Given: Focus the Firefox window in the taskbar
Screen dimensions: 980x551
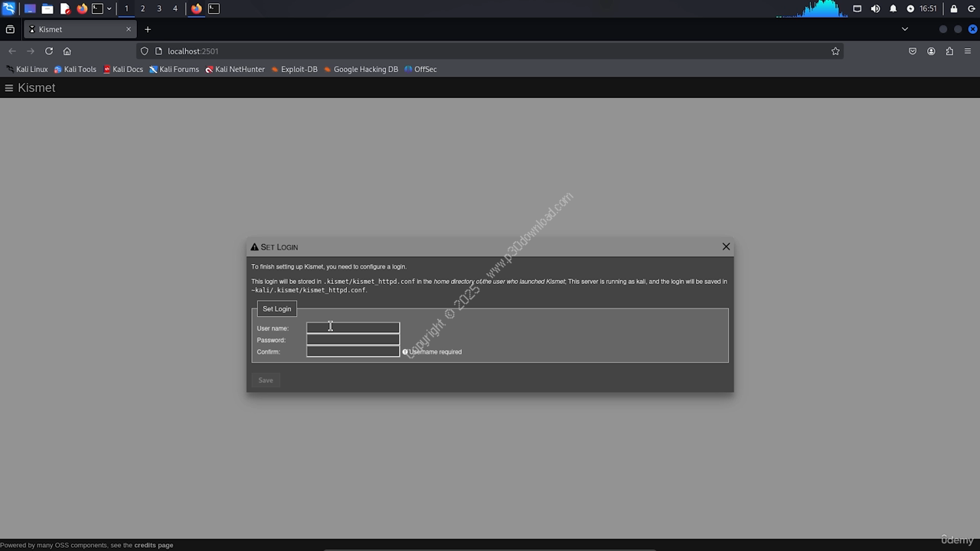Looking at the screenshot, I should [197, 8].
